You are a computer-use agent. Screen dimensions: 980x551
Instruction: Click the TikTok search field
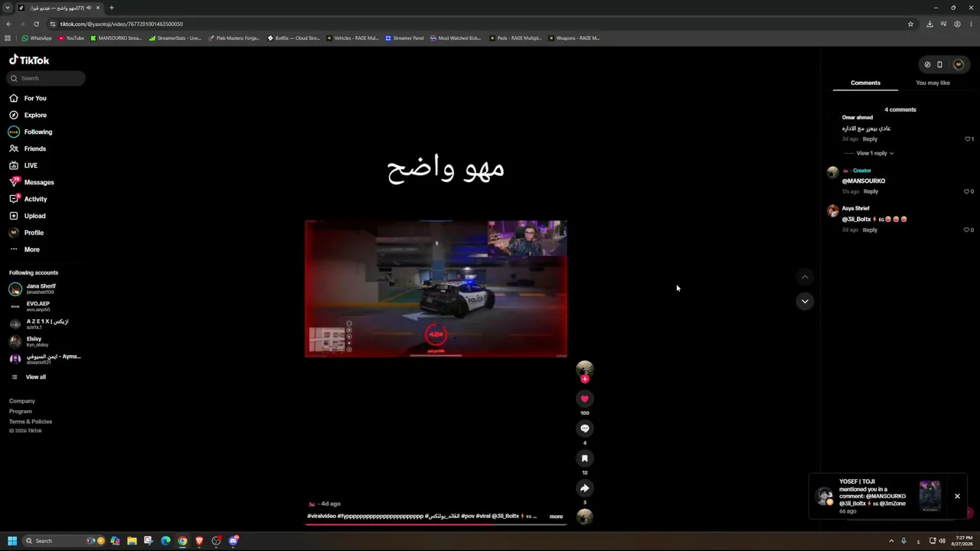coord(47,78)
